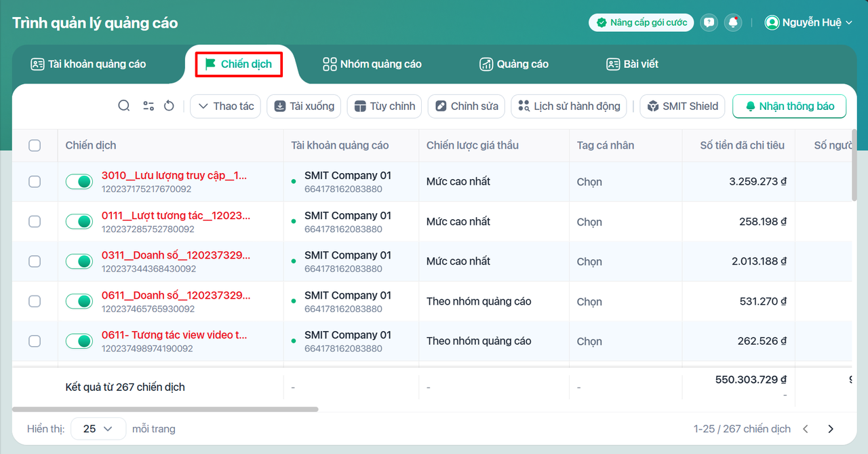The width and height of the screenshot is (868, 454).
Task: Go to next page arrow
Action: pos(831,429)
